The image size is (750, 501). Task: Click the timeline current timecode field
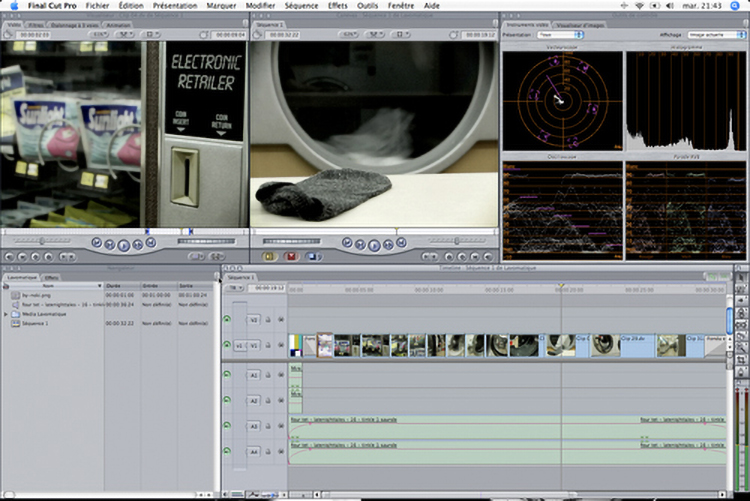click(269, 288)
